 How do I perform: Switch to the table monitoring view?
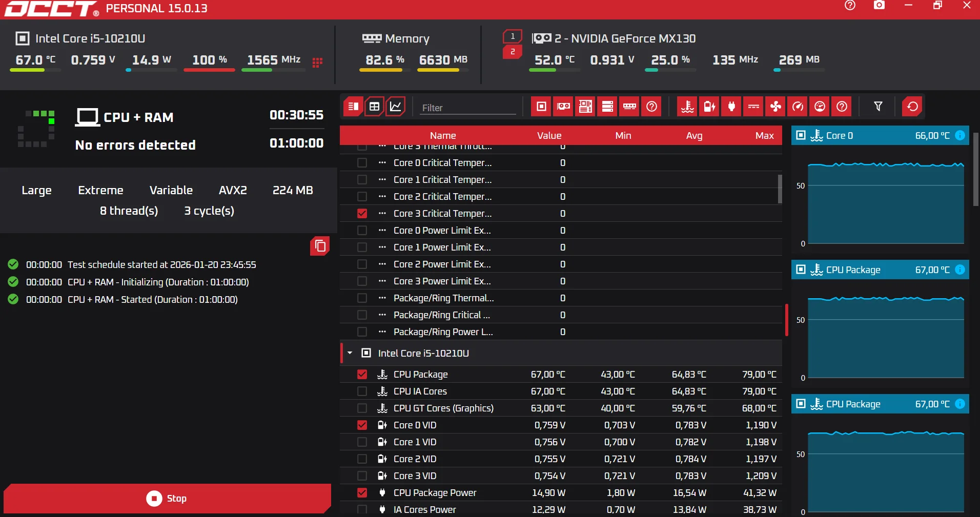pyautogui.click(x=375, y=107)
